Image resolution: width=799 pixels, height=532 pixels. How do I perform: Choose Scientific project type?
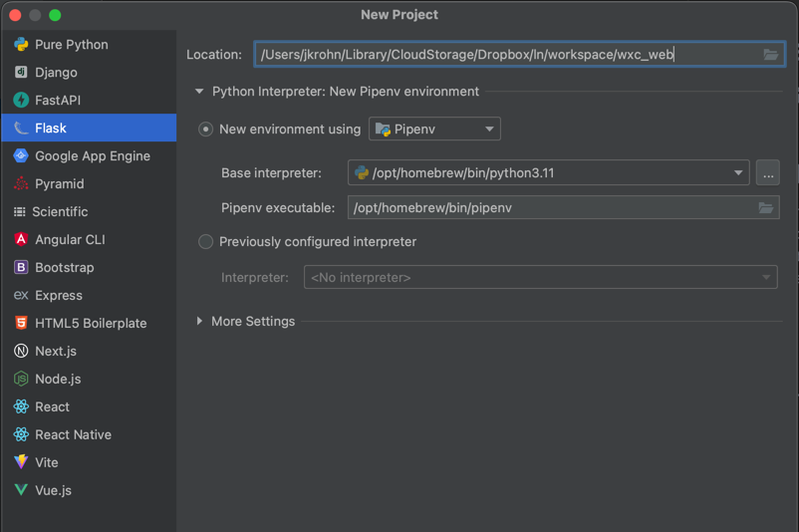60,212
